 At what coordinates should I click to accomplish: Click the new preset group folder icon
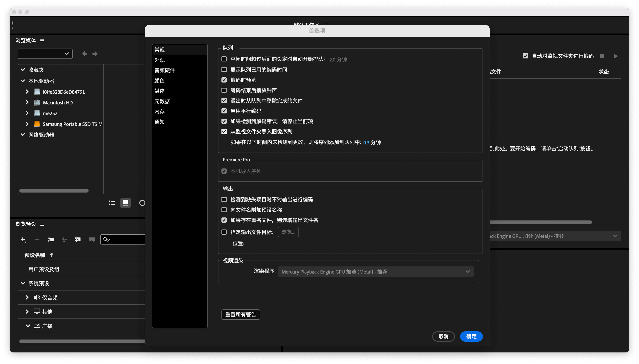pos(51,240)
